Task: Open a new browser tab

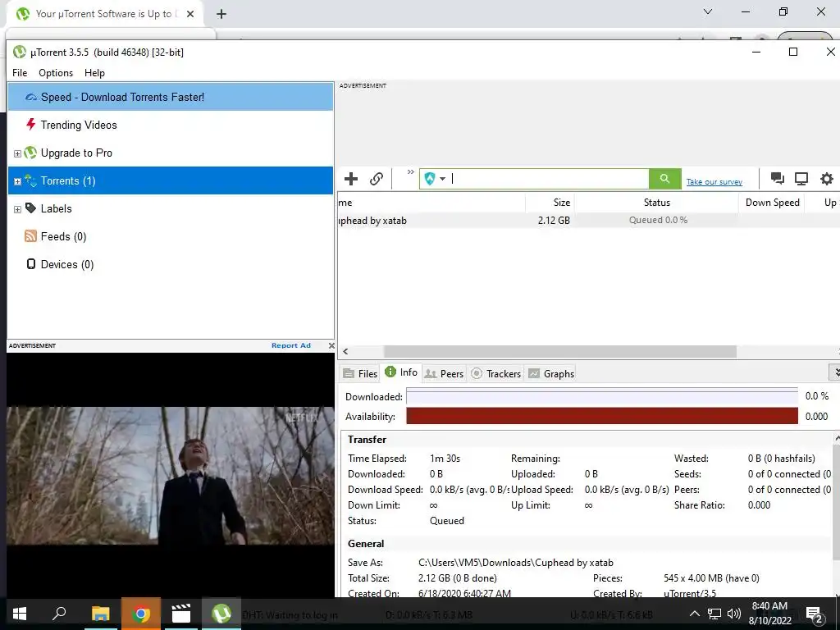Action: 221,14
